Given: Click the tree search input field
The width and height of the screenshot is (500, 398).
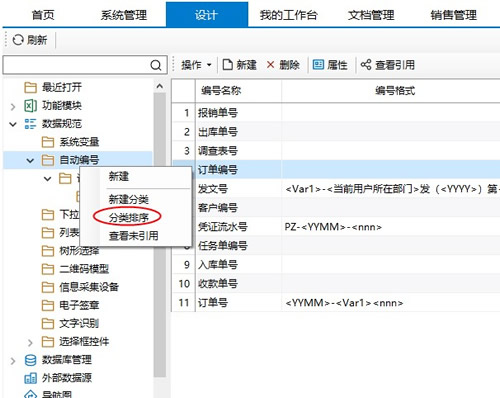Looking at the screenshot, I should click(77, 65).
